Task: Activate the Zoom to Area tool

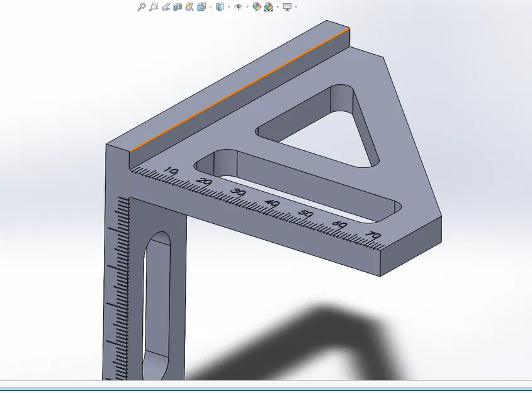Action: [154, 8]
